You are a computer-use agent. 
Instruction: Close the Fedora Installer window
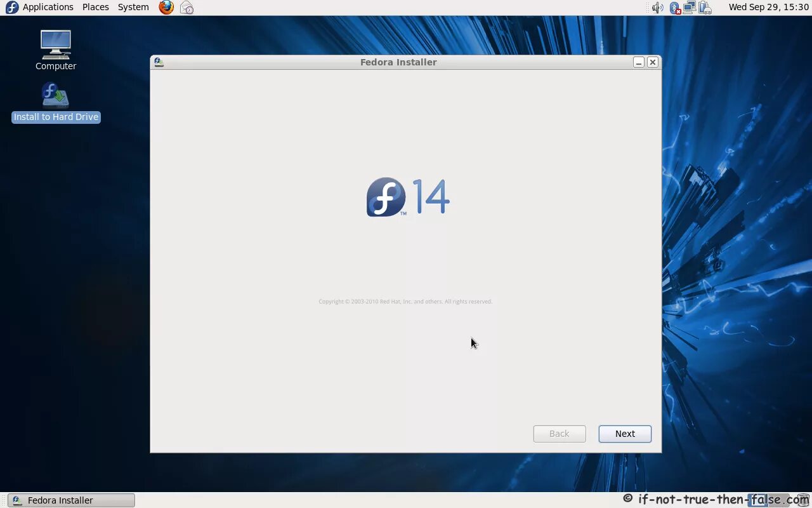(652, 62)
